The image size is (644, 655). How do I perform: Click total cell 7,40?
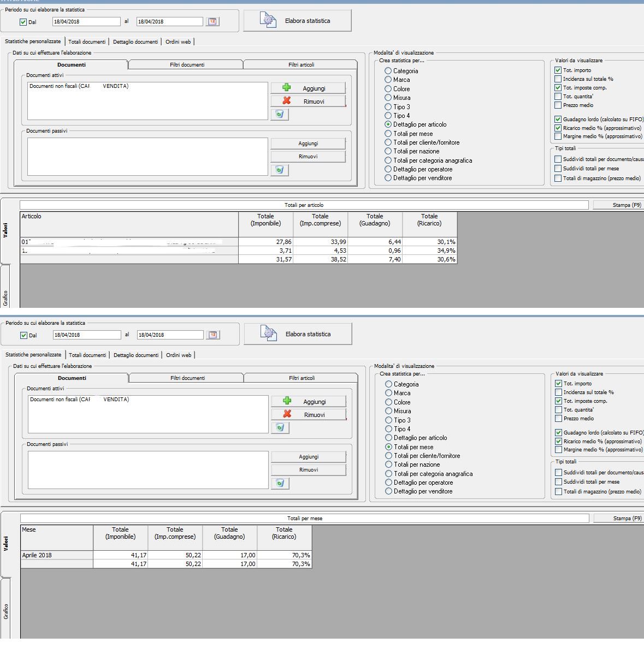click(x=375, y=259)
